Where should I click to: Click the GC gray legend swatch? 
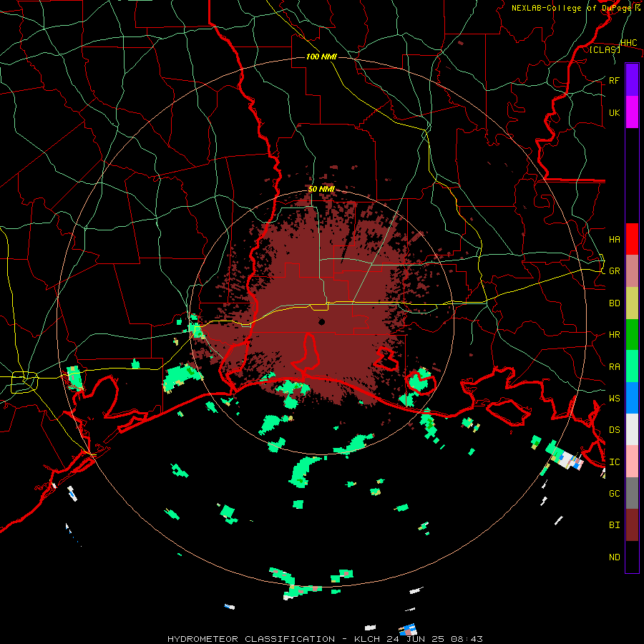632,493
